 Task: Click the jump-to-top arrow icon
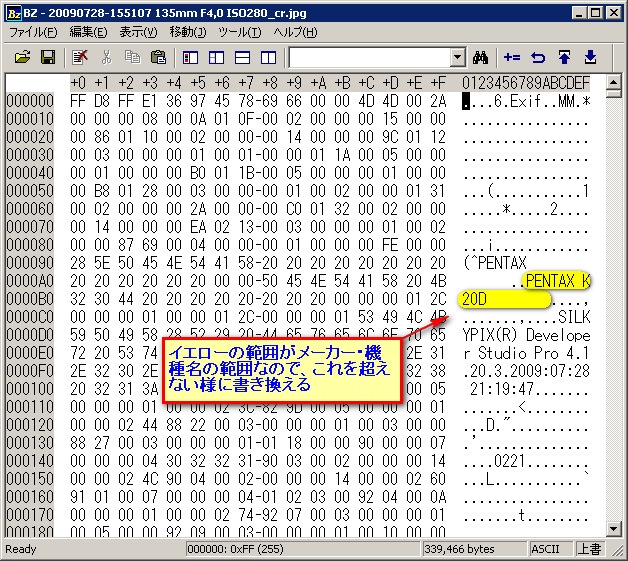coord(564,58)
